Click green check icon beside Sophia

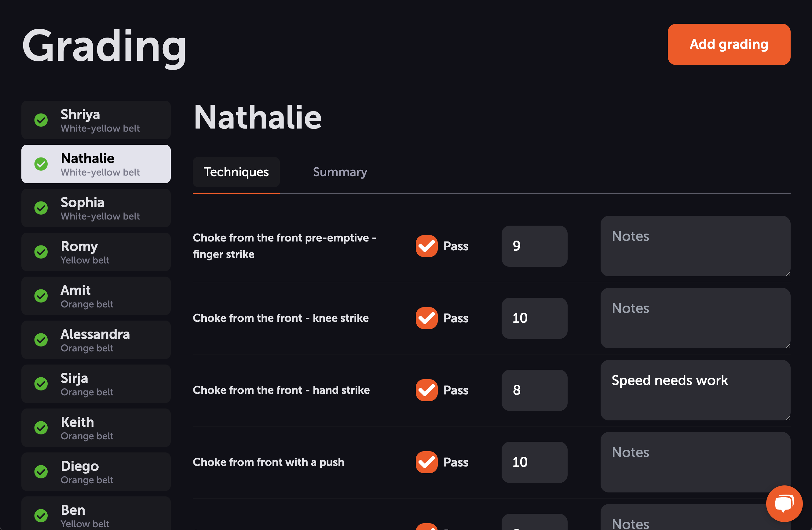click(x=41, y=208)
